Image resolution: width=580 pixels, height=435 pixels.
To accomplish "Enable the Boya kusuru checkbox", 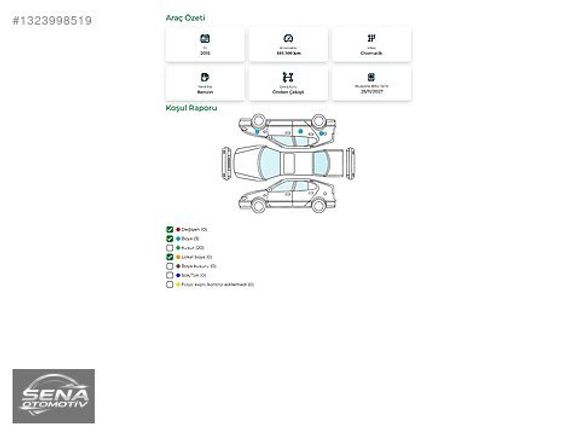I will (170, 266).
